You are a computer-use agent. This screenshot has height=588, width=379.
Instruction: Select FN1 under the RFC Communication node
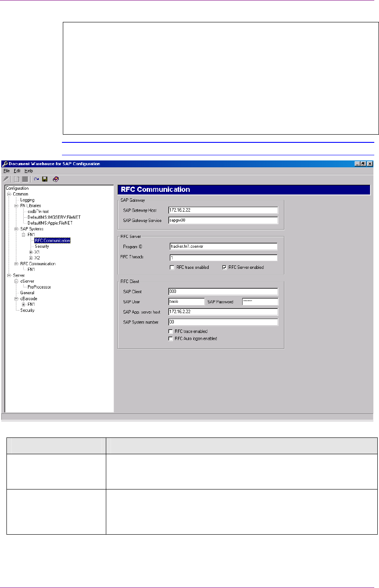click(31, 269)
